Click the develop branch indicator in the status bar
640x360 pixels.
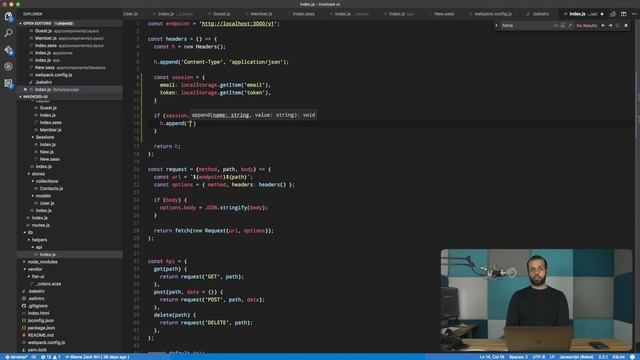point(16,357)
